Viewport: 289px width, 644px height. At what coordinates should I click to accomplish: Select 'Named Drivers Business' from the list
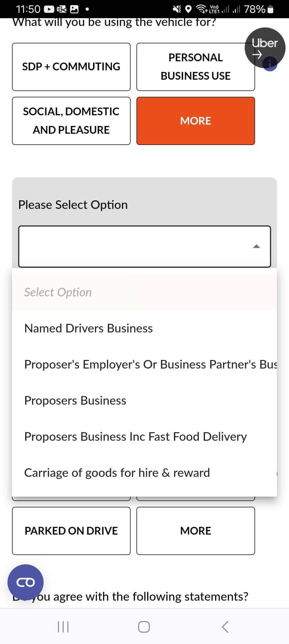(88, 328)
